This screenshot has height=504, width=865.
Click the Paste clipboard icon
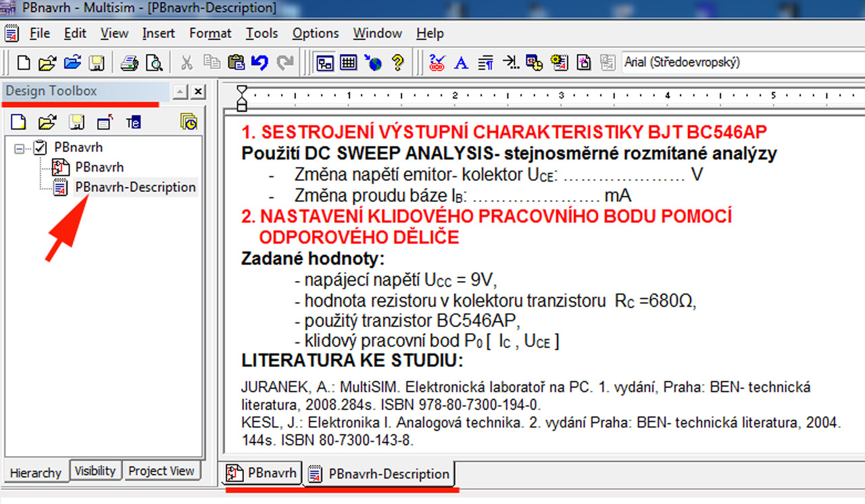point(236,63)
